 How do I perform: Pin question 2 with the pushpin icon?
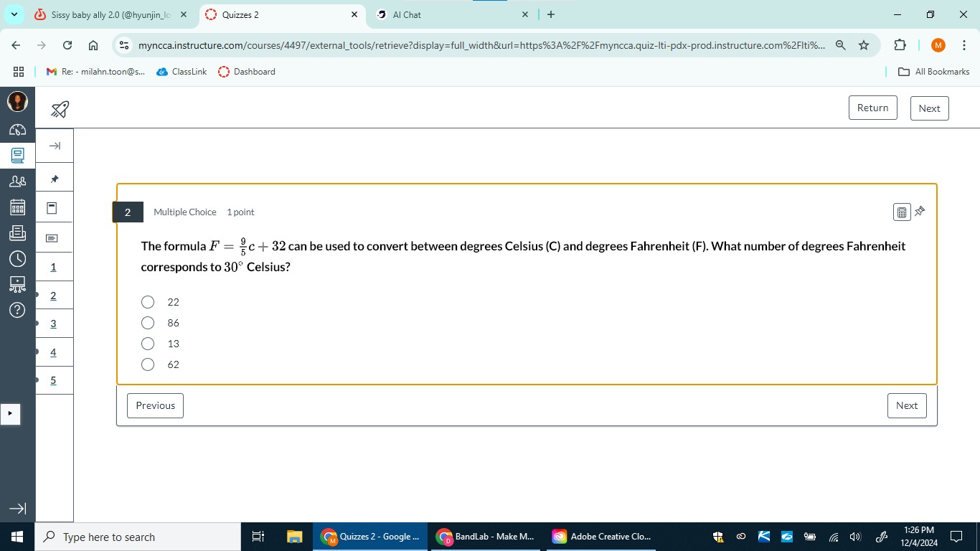[920, 212]
